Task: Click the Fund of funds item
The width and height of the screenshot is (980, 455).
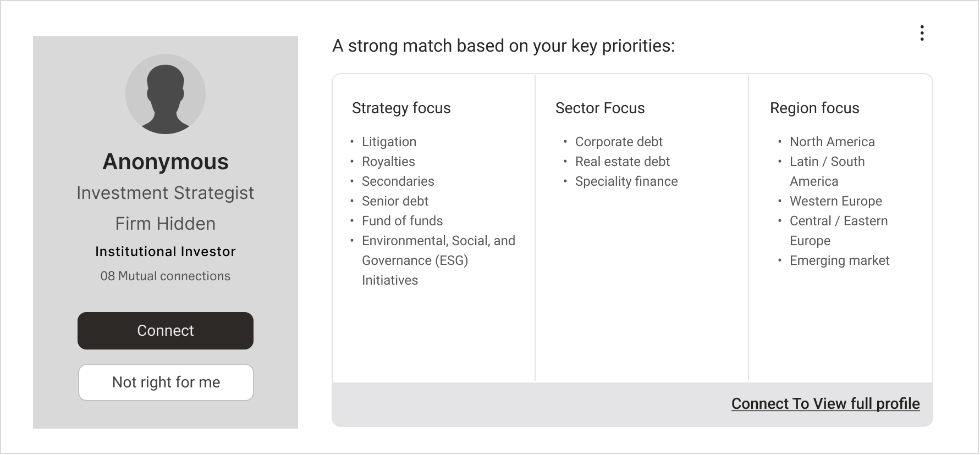Action: tap(402, 221)
